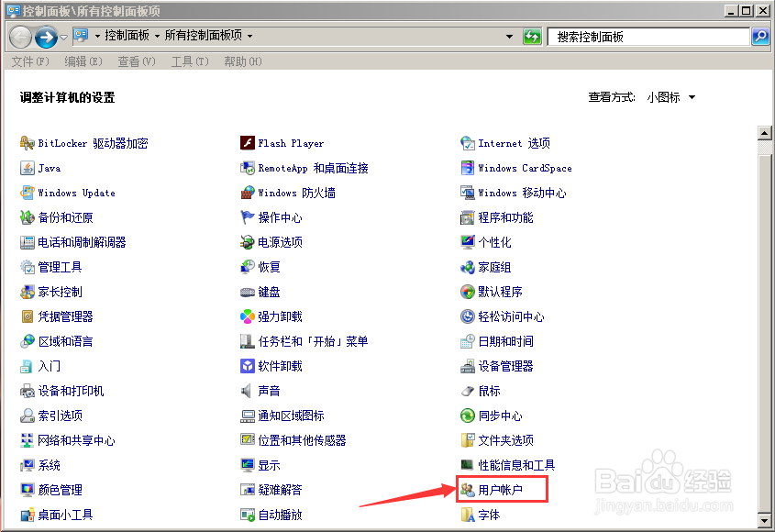Image resolution: width=775 pixels, height=532 pixels.
Task: Open Windows 移动中心 icon
Action: pyautogui.click(x=467, y=193)
